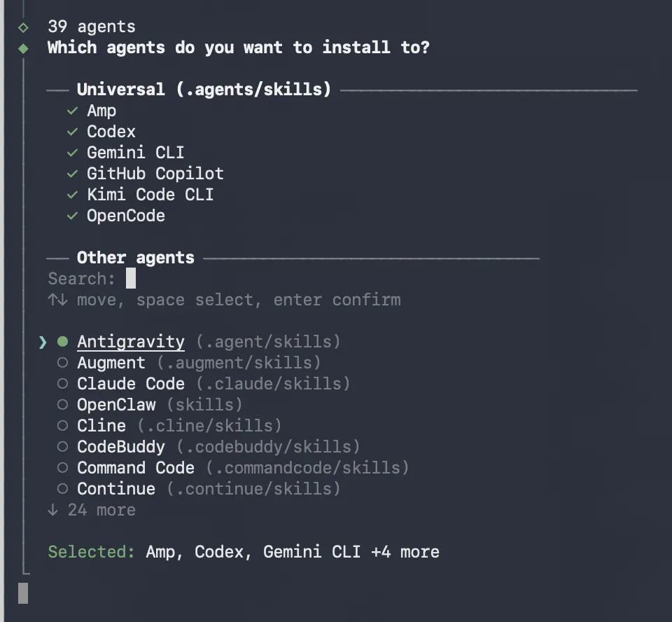Pick the CodeBuddy list entry

click(x=121, y=447)
